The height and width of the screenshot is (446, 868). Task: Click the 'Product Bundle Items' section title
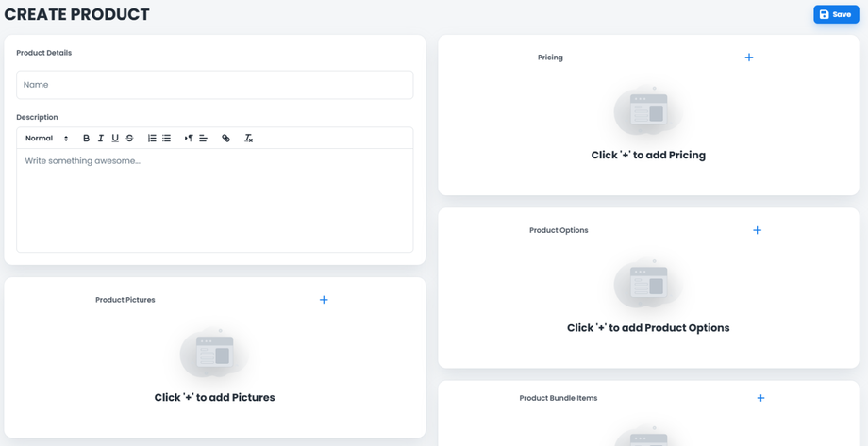pyautogui.click(x=558, y=398)
